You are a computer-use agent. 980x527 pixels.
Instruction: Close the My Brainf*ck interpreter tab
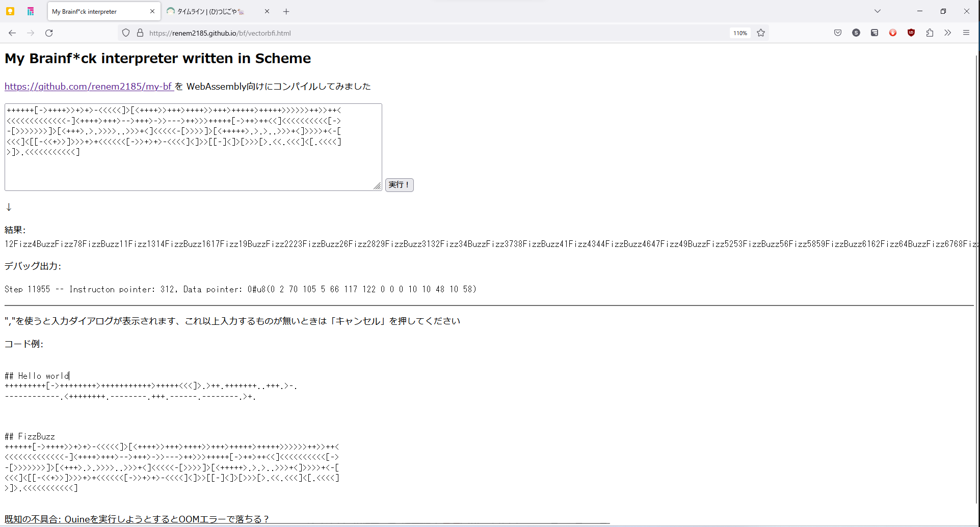pos(152,11)
